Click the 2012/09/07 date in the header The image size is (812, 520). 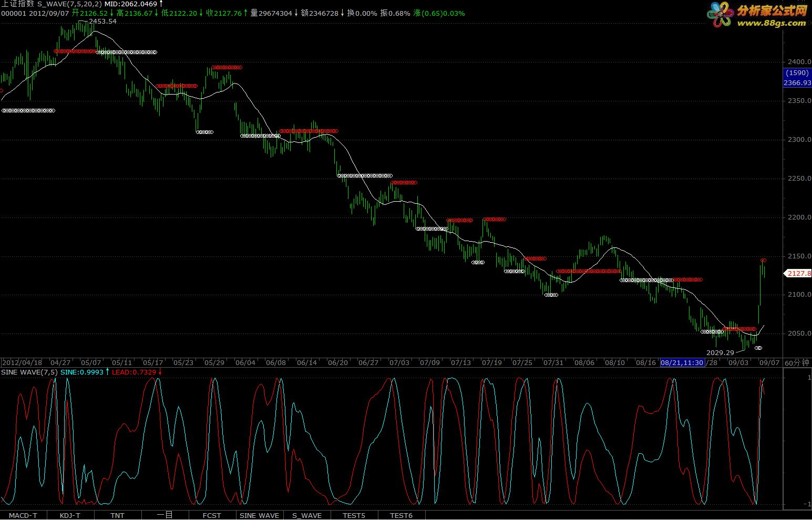pyautogui.click(x=49, y=13)
